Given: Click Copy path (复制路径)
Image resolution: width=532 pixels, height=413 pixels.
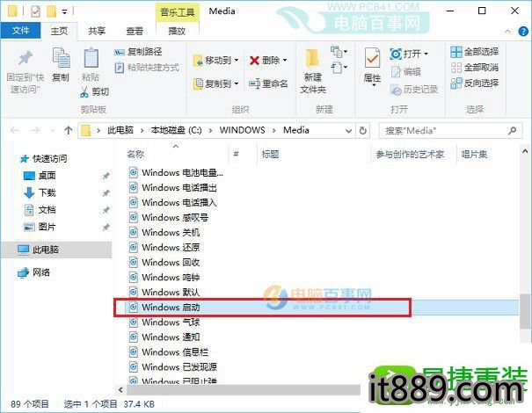Looking at the screenshot, I should coord(138,52).
